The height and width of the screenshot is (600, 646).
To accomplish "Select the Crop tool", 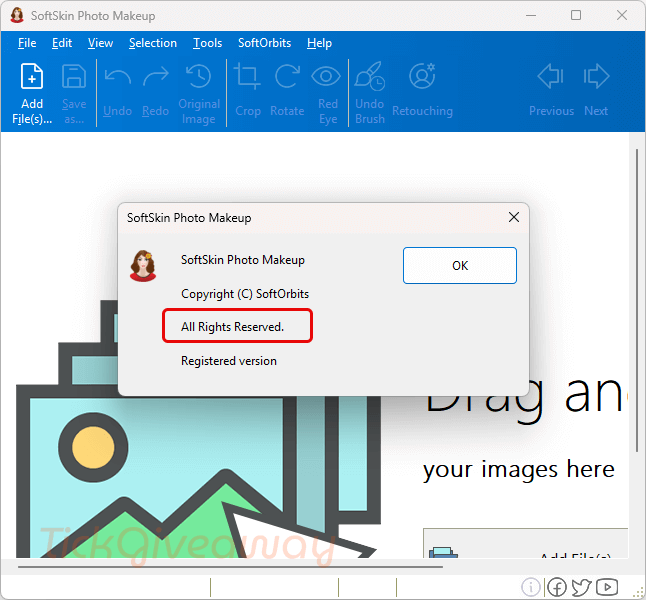I will point(248,76).
